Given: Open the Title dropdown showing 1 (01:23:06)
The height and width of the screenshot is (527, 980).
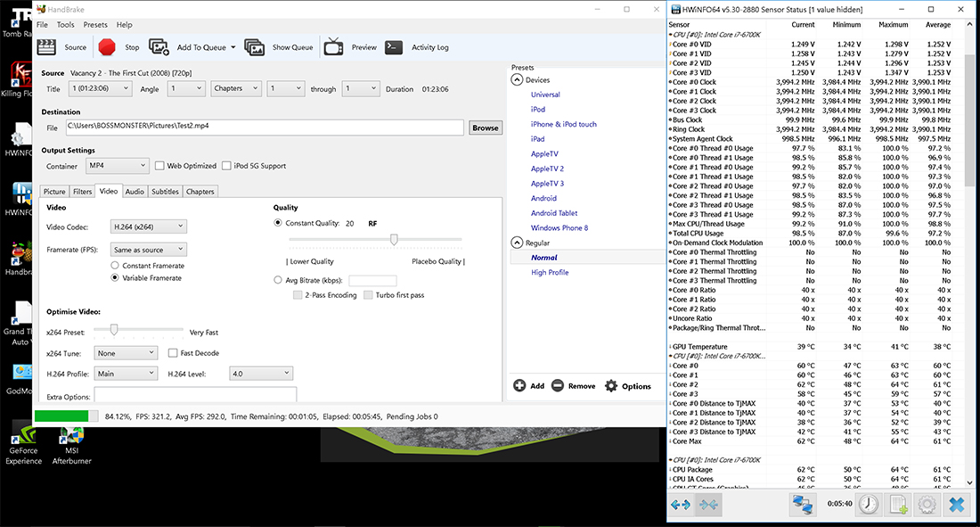Looking at the screenshot, I should coord(100,89).
